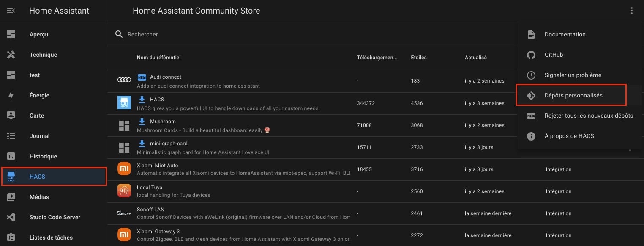The image size is (644, 246).
Task: Click the mini-graph-card download count 15711
Action: point(364,147)
